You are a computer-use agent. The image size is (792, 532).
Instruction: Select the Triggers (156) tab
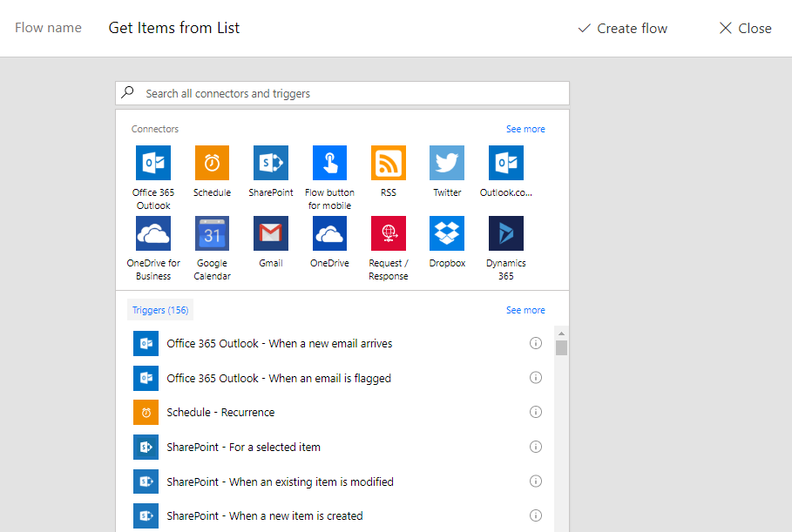coord(160,310)
